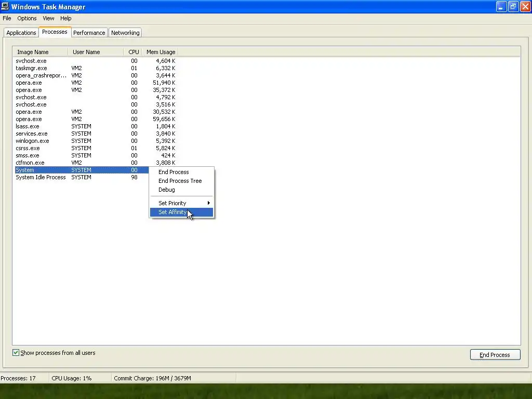Switch to the Applications tab

click(x=21, y=33)
